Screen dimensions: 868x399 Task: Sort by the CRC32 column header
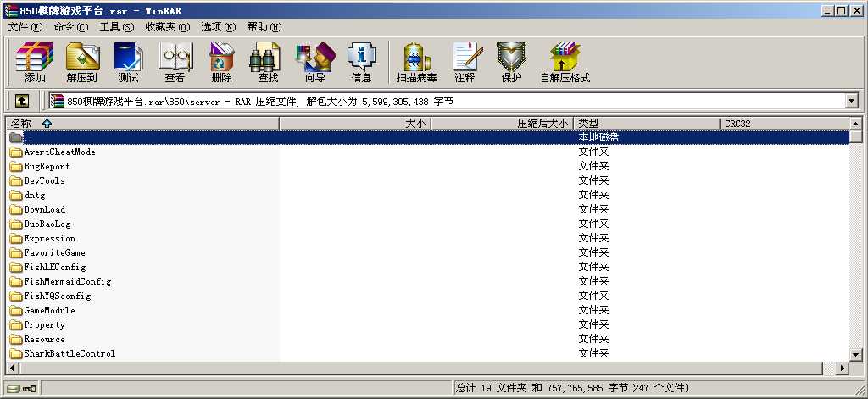(x=784, y=124)
